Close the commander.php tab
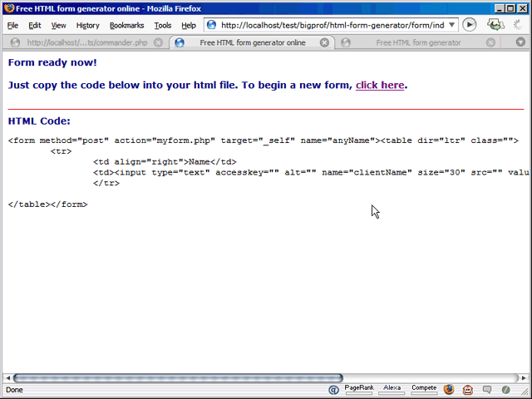 pos(158,42)
